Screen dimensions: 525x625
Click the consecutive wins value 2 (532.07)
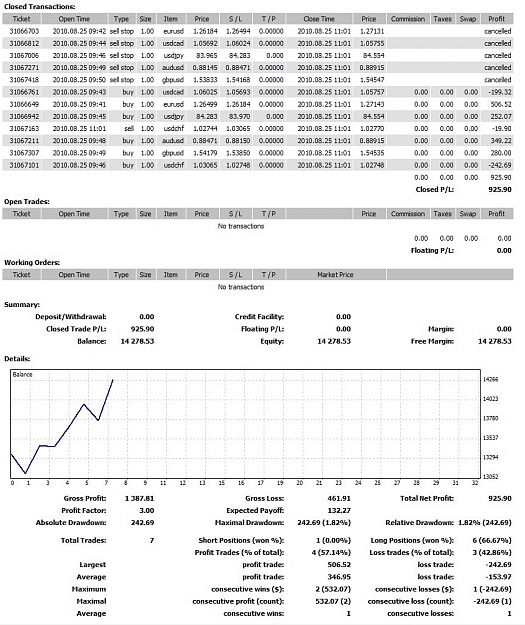click(333, 589)
